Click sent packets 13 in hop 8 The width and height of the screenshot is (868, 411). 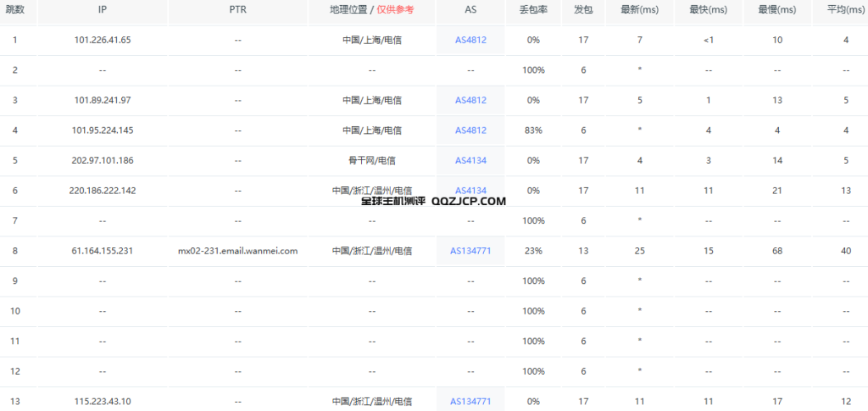[x=583, y=251]
